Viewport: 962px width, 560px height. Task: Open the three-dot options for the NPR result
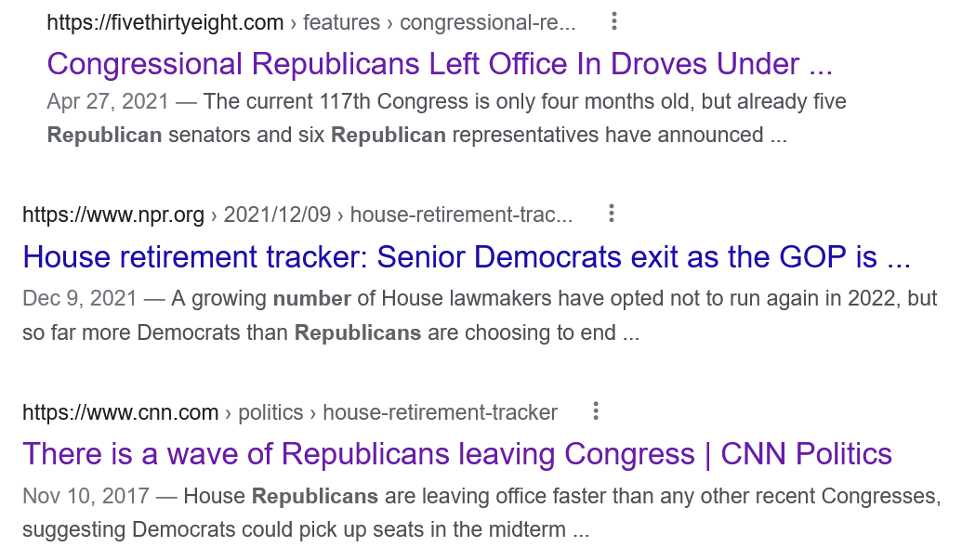point(611,214)
